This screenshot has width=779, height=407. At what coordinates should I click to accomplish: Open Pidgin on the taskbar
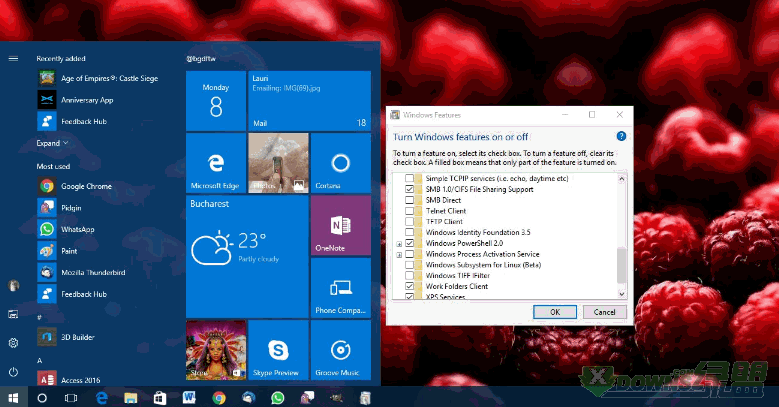(307, 398)
